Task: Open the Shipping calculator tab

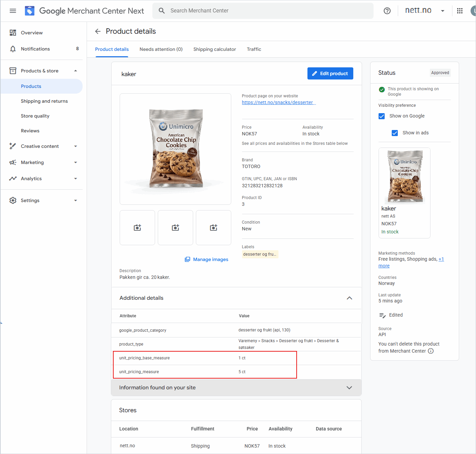Action: pyautogui.click(x=215, y=49)
